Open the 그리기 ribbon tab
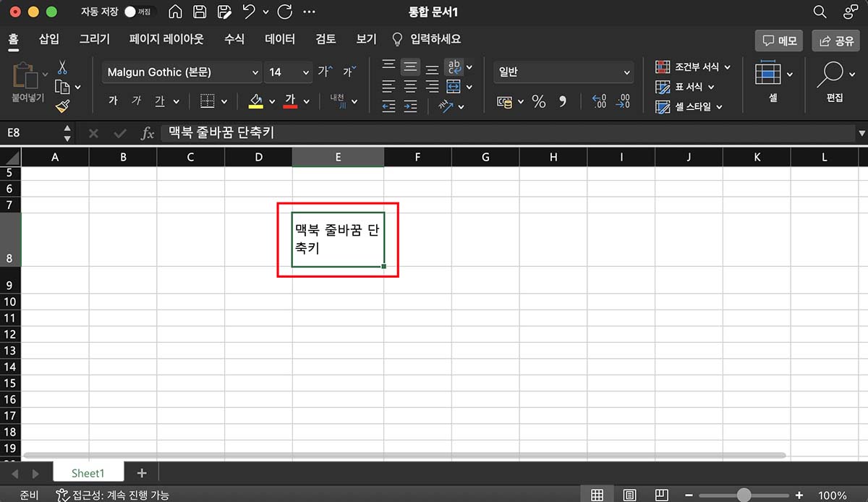 point(95,39)
